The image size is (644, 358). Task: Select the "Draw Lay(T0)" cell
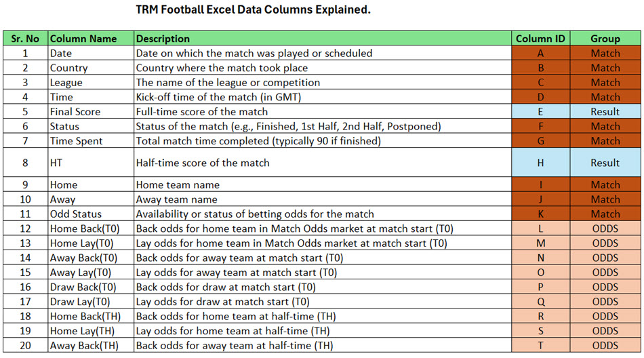click(79, 302)
